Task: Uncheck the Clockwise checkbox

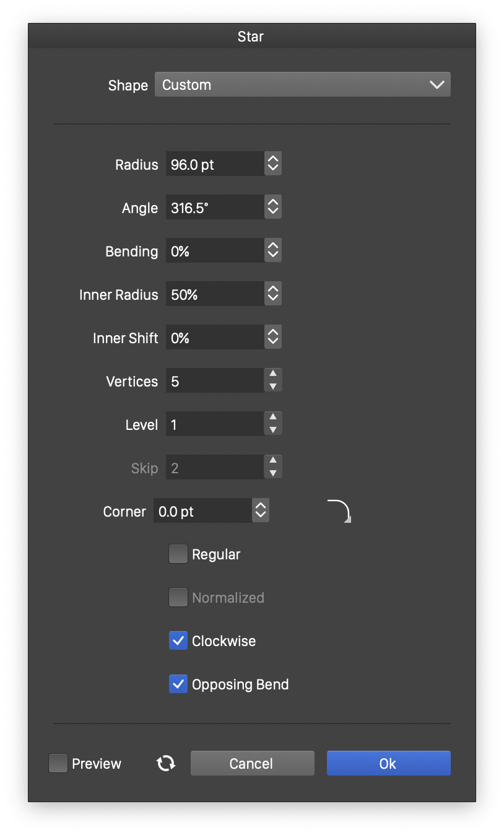Action: (178, 641)
